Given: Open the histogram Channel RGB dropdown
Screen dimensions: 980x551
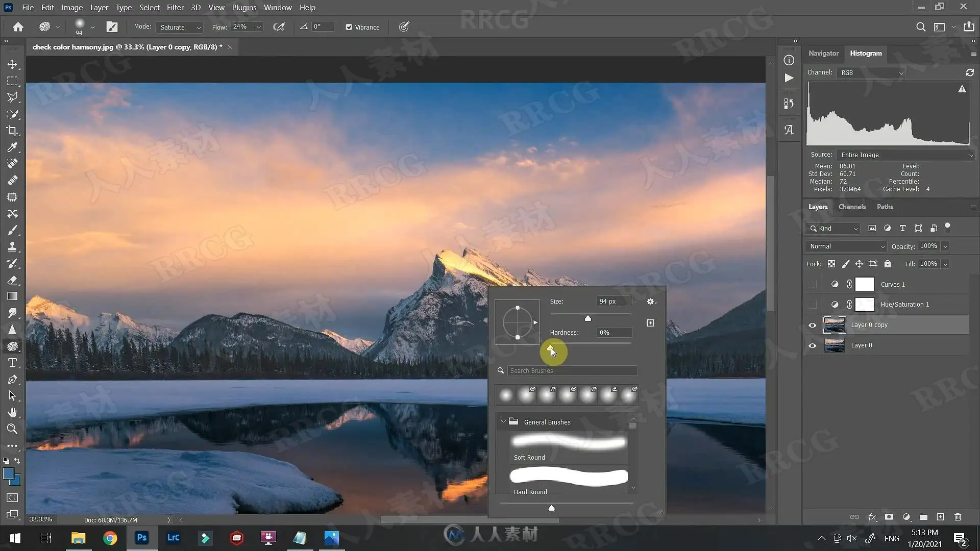Looking at the screenshot, I should click(x=871, y=72).
